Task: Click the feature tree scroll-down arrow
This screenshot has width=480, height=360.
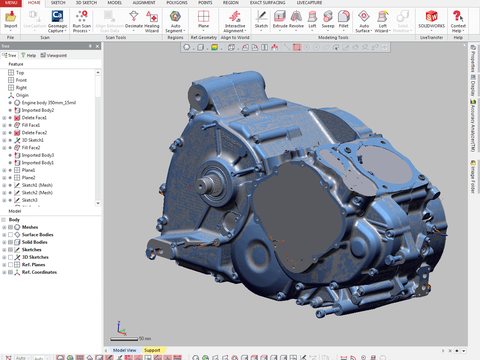Action: (98, 203)
